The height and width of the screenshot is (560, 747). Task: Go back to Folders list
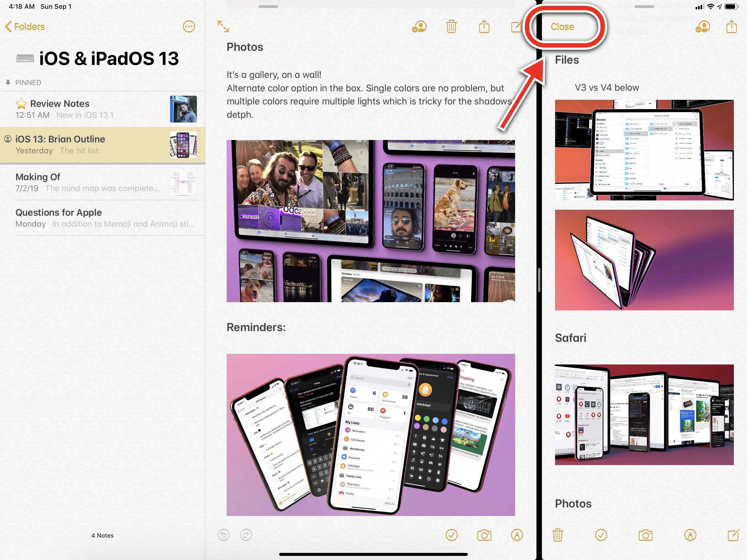25,27
